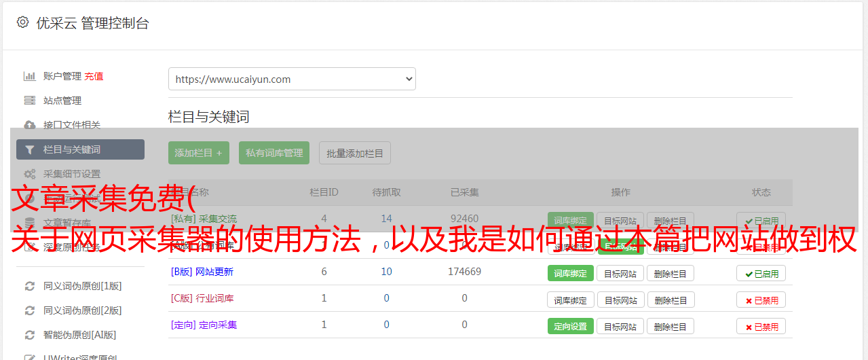Toggle 已启用 status for 网站更新
The width and height of the screenshot is (868, 360).
click(761, 273)
